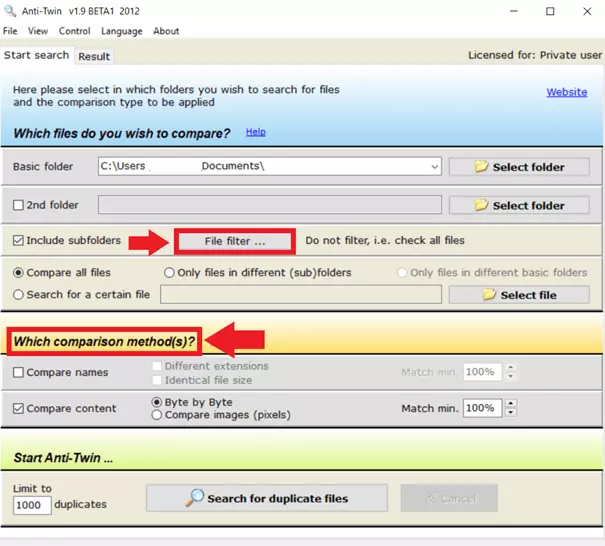Click the certain file path field

[x=301, y=294]
